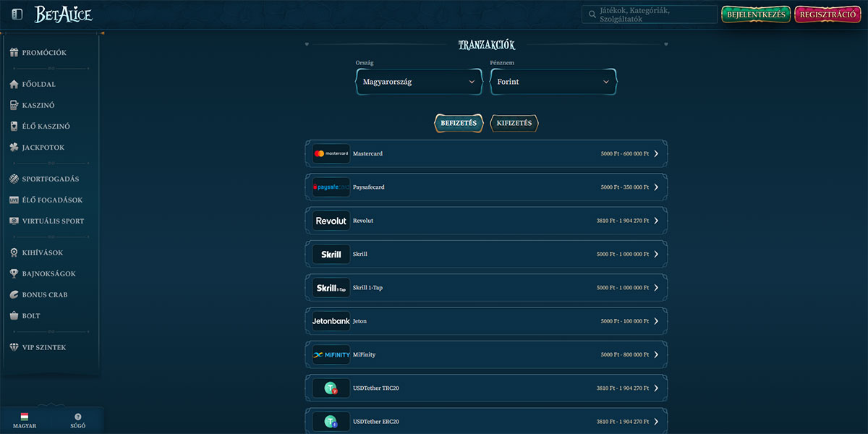Select the Jackpotok sidebar icon
The height and width of the screenshot is (434, 868).
14,147
